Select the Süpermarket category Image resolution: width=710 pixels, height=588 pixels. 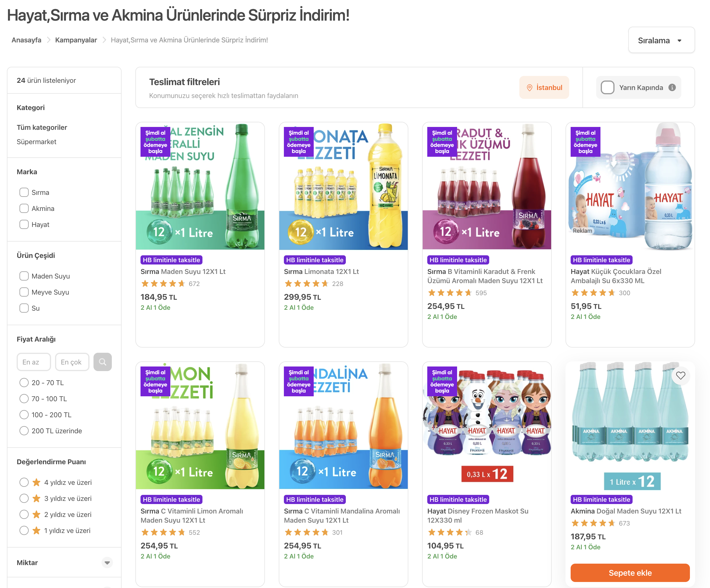36,142
